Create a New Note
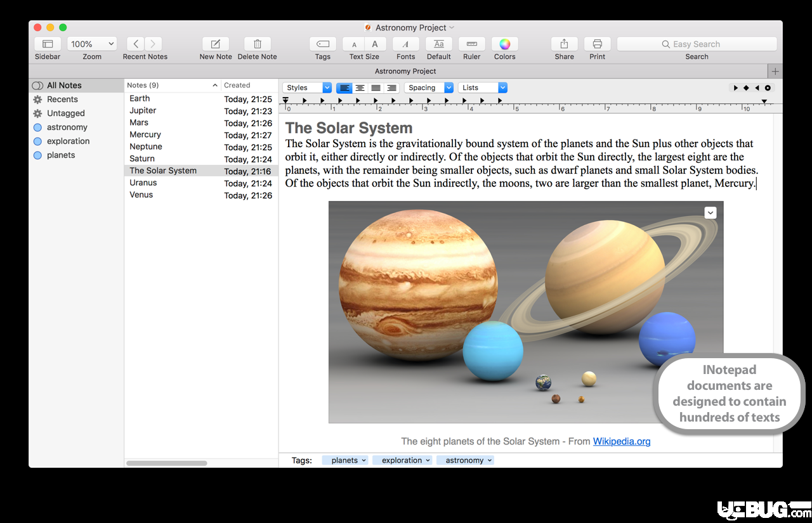The image size is (812, 523). [x=216, y=44]
